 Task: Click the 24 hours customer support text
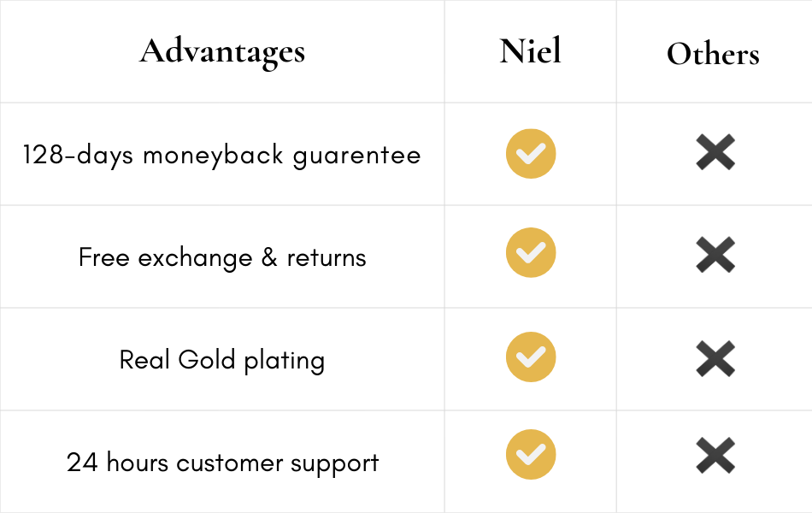click(x=222, y=463)
